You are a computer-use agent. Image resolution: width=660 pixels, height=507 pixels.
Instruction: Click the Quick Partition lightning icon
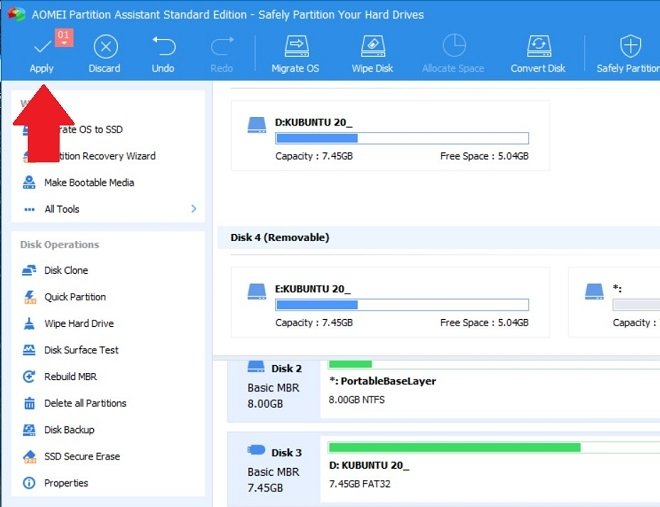click(29, 297)
